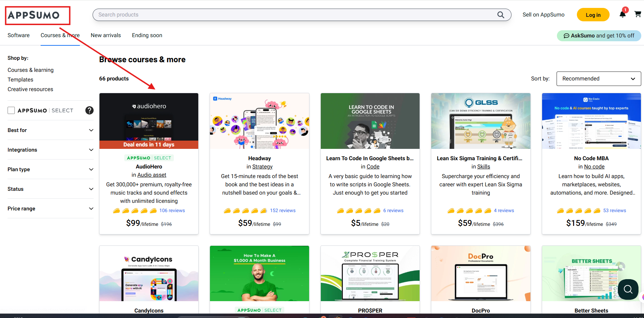
Task: Open the Sort by Recommended dropdown
Action: pos(598,79)
